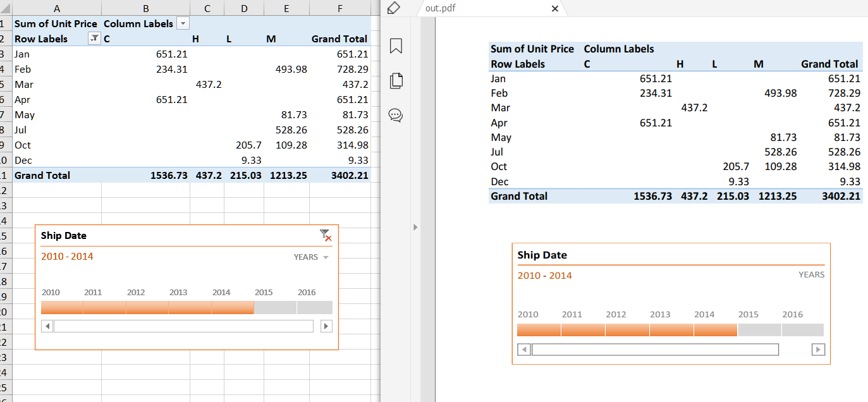The height and width of the screenshot is (402, 868).
Task: Select the 2012 segment in Excel timeline
Action: [147, 308]
